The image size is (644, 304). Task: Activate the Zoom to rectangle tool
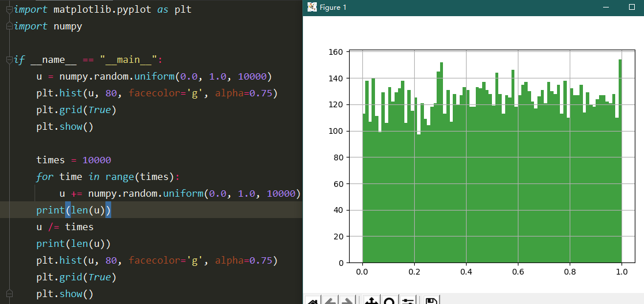(x=389, y=301)
